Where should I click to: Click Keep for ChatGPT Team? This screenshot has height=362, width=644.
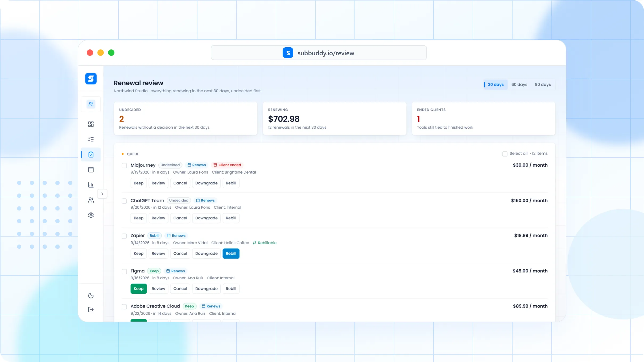pyautogui.click(x=139, y=218)
